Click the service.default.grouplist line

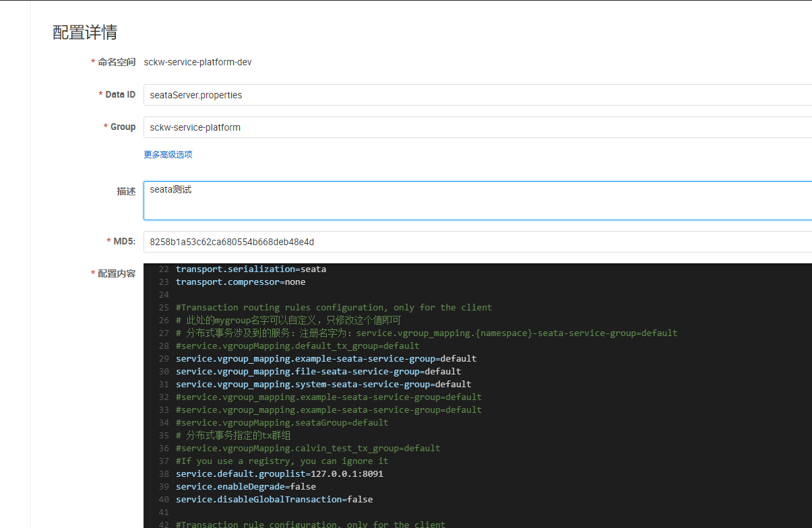(279, 474)
